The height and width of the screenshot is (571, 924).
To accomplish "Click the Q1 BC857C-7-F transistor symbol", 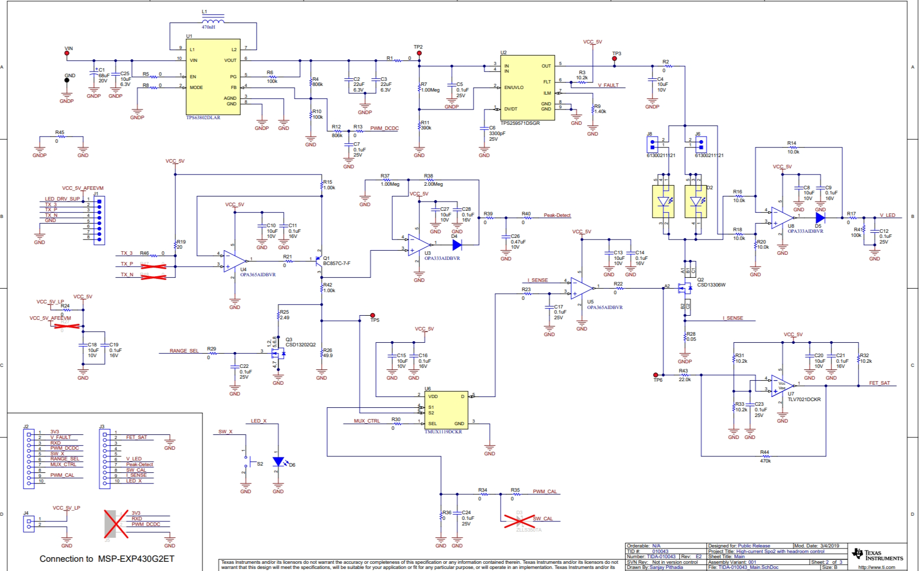I will 318,261.
